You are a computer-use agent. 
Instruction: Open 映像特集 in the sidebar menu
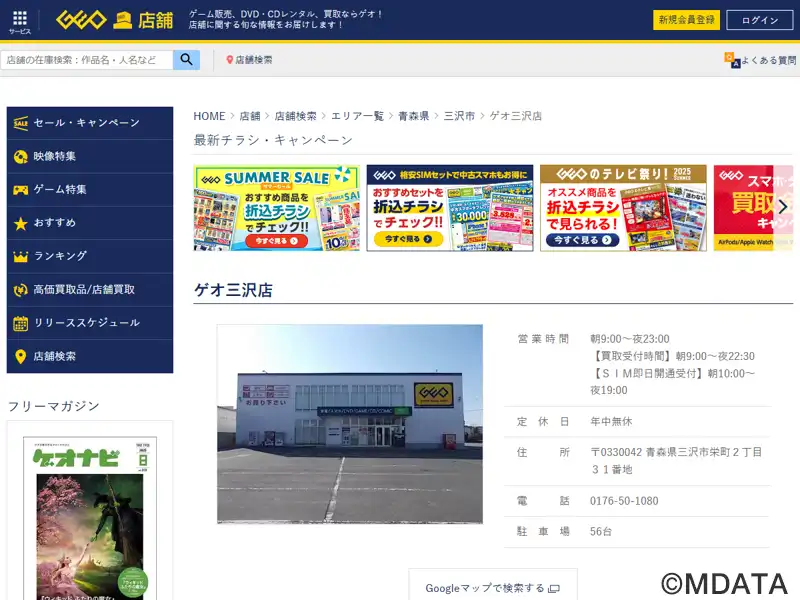tap(90, 157)
